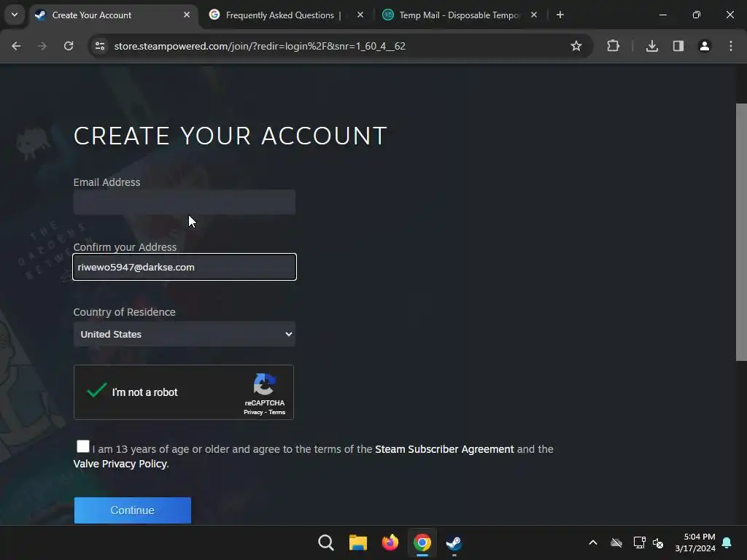Go back to the previous page
The width and height of the screenshot is (747, 560).
16,46
